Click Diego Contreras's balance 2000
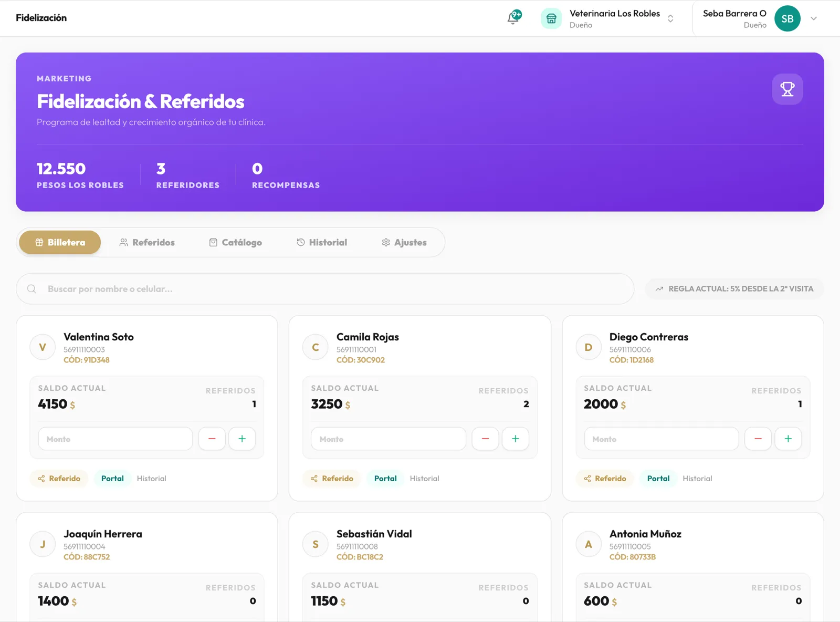Image resolution: width=840 pixels, height=622 pixels. coord(601,404)
